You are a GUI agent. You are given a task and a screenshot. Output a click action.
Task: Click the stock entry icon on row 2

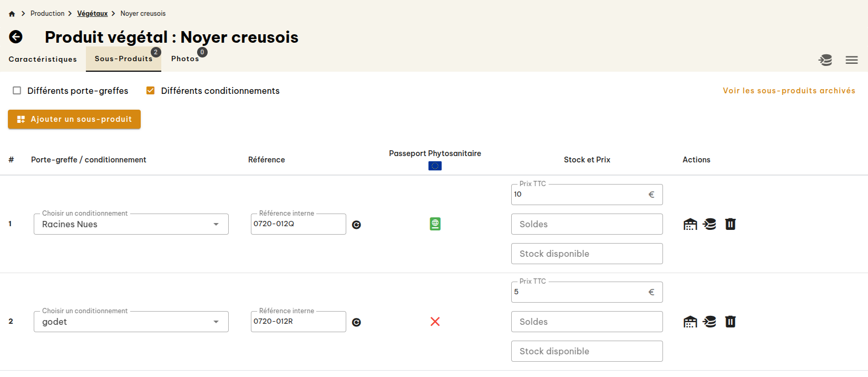(709, 321)
